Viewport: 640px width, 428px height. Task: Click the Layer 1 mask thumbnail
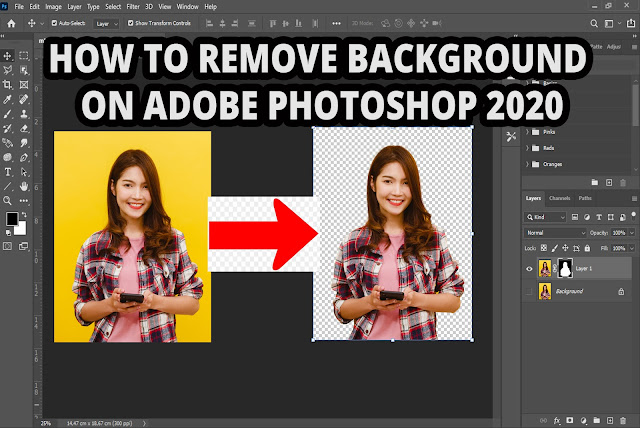[x=565, y=268]
